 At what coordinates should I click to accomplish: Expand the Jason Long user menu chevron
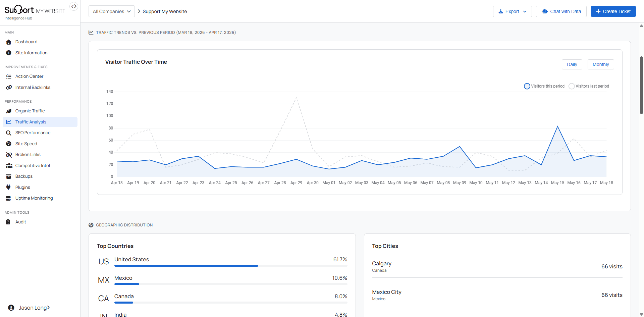(48, 308)
